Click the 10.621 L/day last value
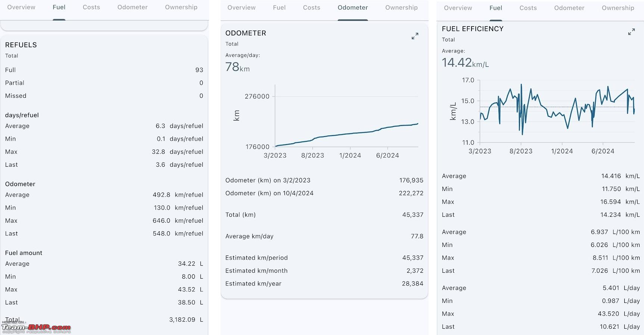The image size is (644, 335). [x=620, y=327]
